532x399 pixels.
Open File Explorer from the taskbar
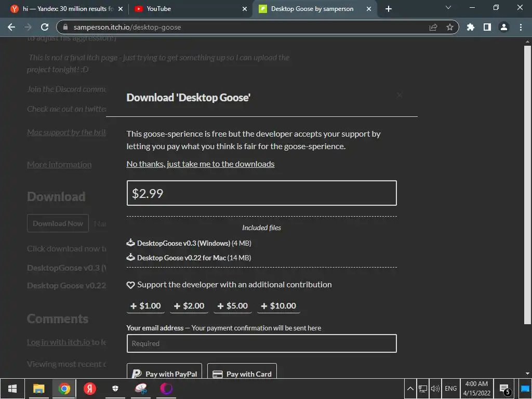point(38,389)
